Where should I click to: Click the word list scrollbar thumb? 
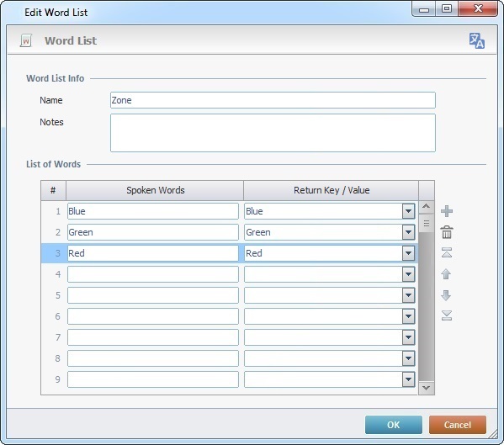click(x=427, y=223)
